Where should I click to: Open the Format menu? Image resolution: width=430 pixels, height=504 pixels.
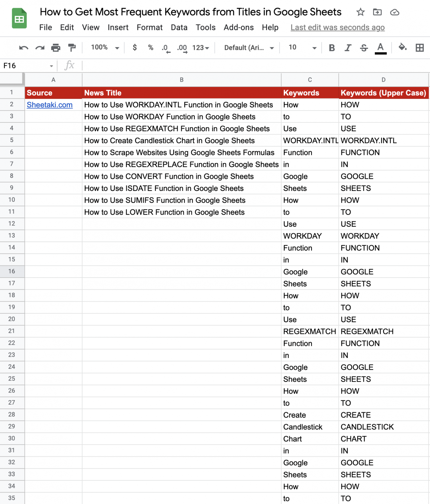click(x=149, y=28)
